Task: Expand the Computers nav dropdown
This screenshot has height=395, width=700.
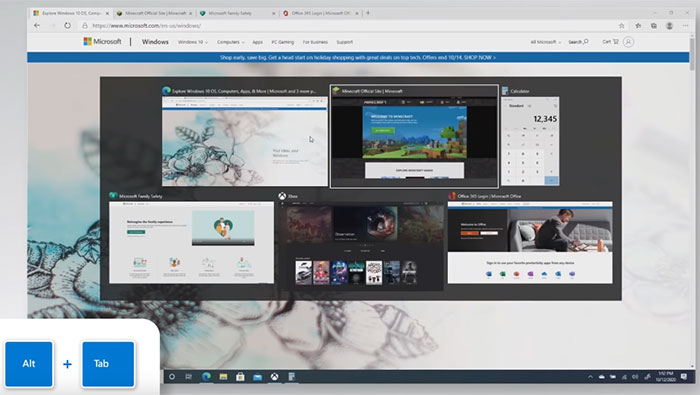Action: pyautogui.click(x=231, y=42)
